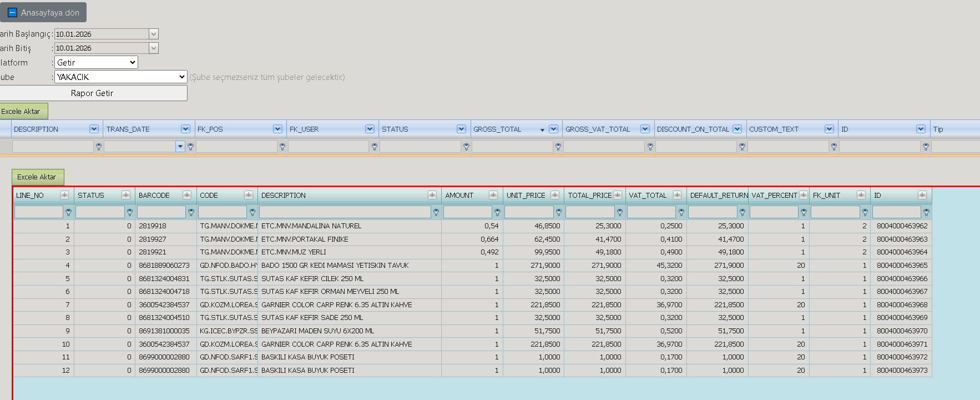The height and width of the screenshot is (400, 980).
Task: Open the Tarih Bitiş date dropdown
Action: pyautogui.click(x=154, y=48)
